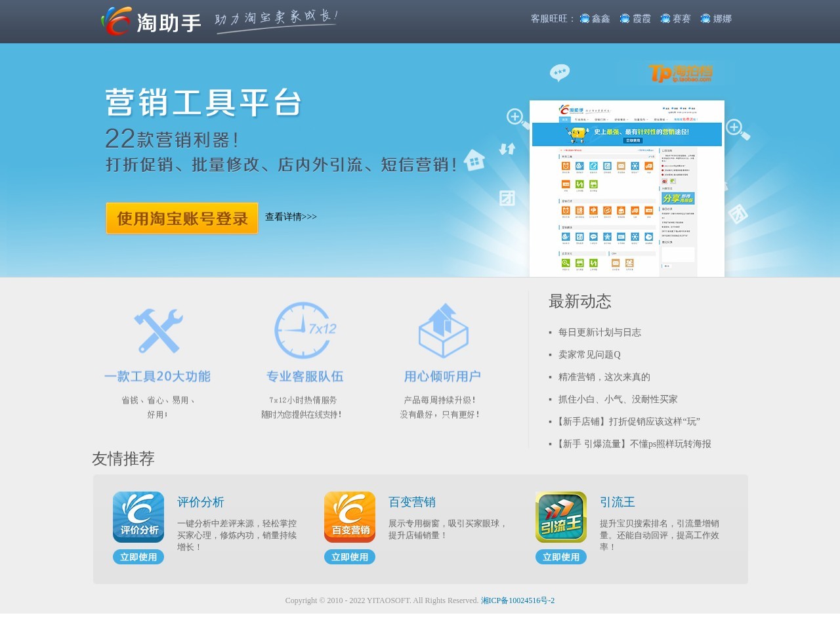Screen dimensions: 840x630
Task: Click the 一款工具20大功能 heading
Action: [x=157, y=377]
